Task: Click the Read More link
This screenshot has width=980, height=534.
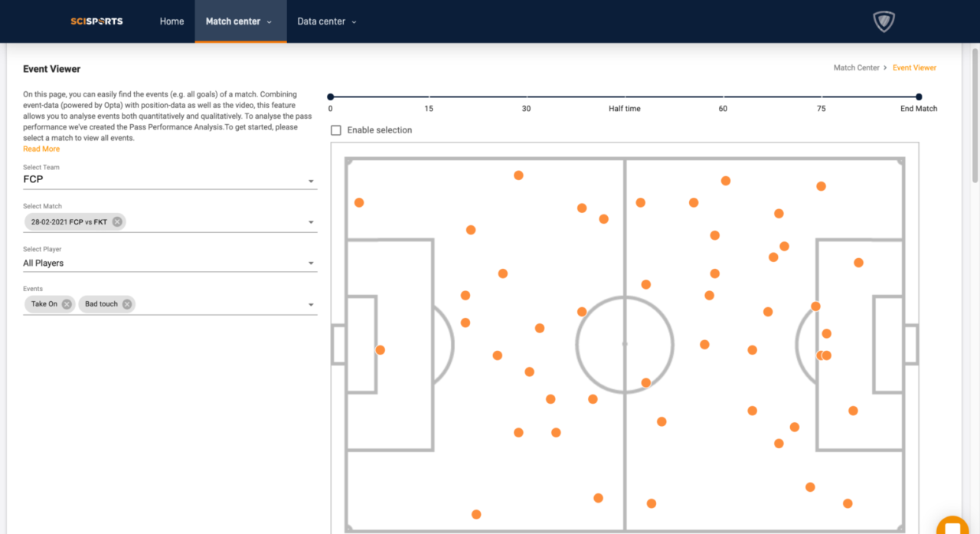Action: coord(41,149)
